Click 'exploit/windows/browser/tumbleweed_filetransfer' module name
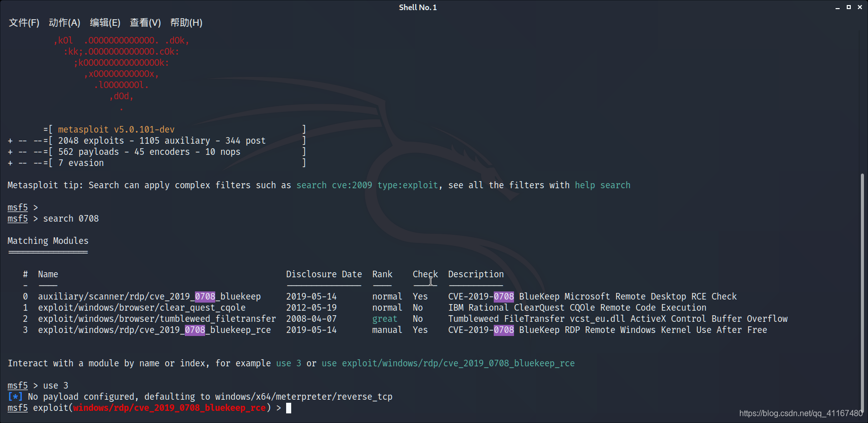 coord(157,319)
